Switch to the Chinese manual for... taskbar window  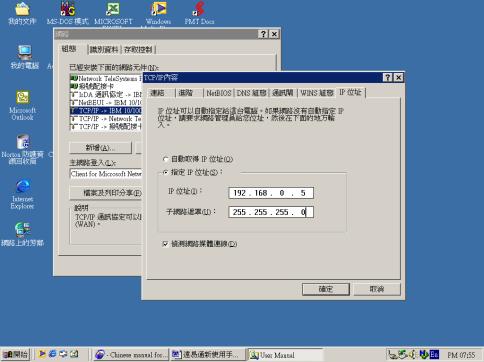coord(130,354)
